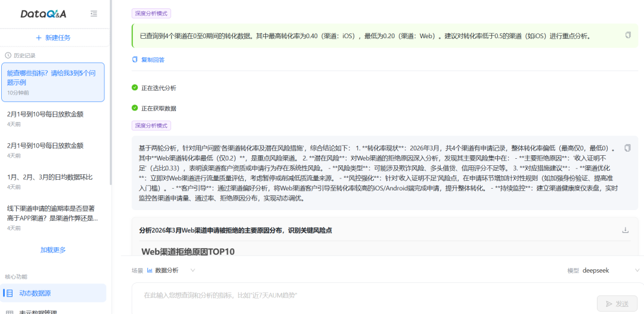Open the 模型 deepseek dropdown

point(611,270)
